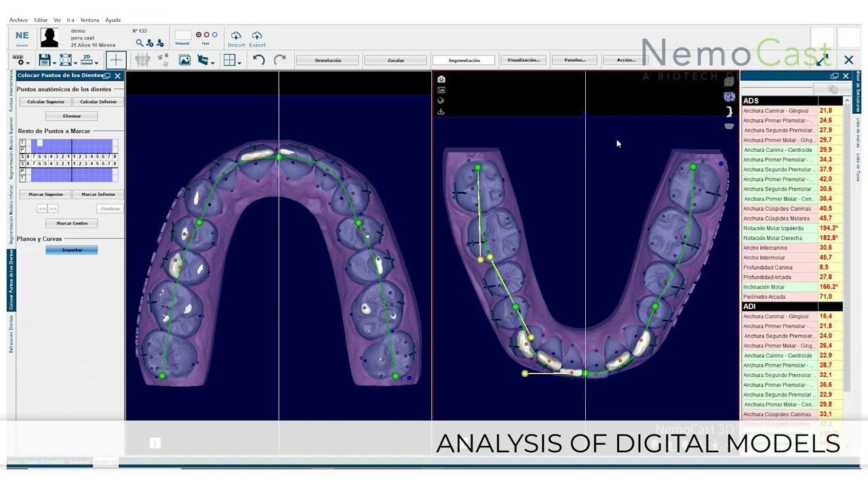868x488 pixels.
Task: Click the Calcular Superior button
Action: coord(46,102)
